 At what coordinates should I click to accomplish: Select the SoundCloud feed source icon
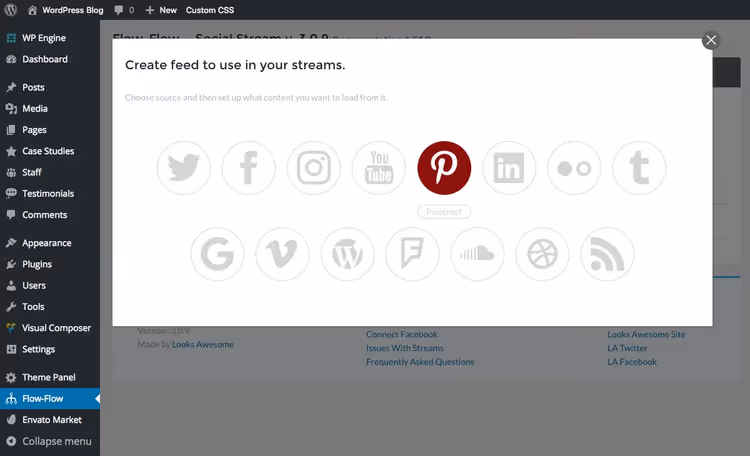tap(477, 254)
